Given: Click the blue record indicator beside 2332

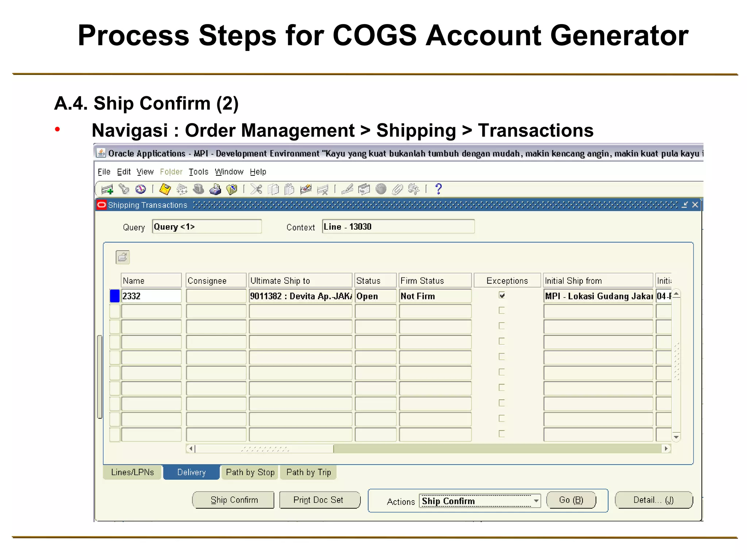Looking at the screenshot, I should pyautogui.click(x=115, y=296).
